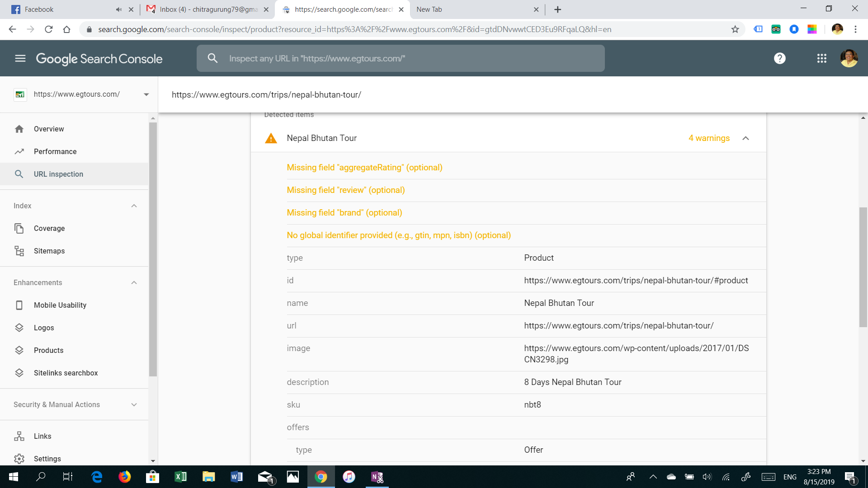Open the property selector dropdown for egtours.com
Viewport: 868px width, 488px height.
tap(146, 94)
